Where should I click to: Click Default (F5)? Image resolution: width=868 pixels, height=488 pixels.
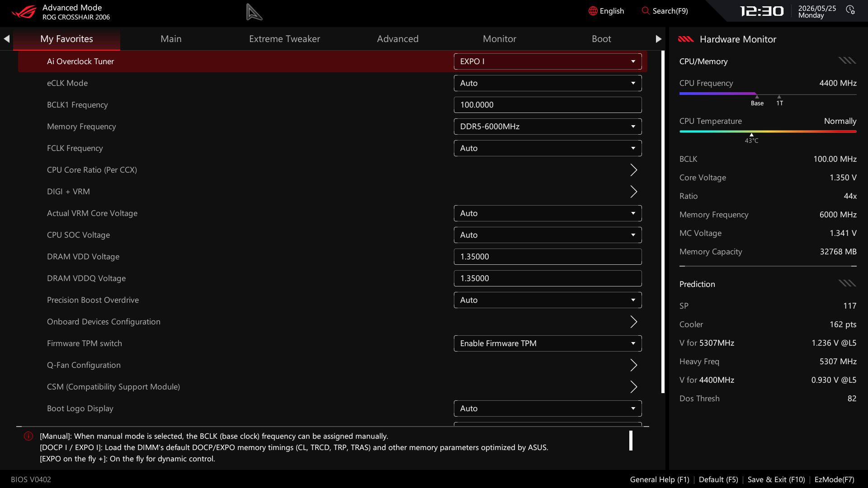(718, 479)
